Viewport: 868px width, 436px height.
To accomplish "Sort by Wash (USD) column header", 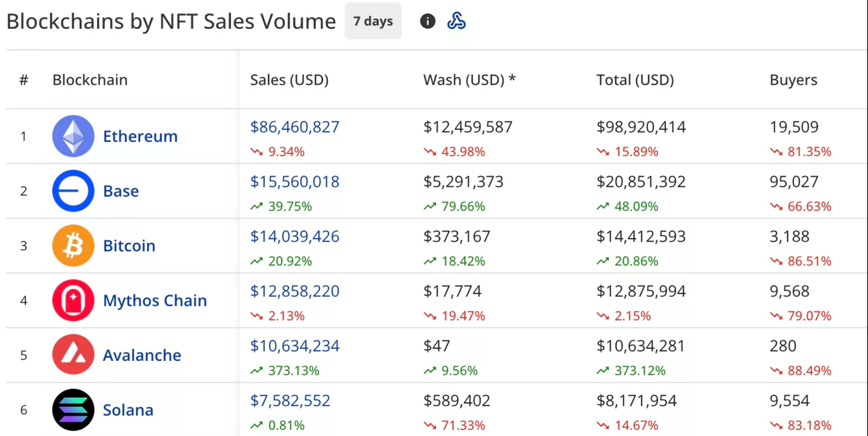I will [x=469, y=80].
